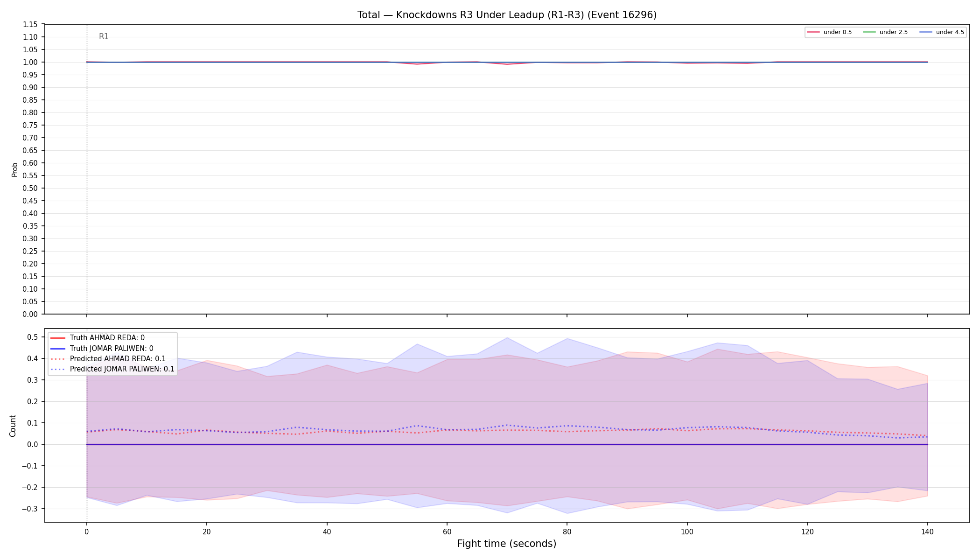Click 'Predicted AHMAD REDA: 0.1' legend entry
This screenshot has height=560, width=980.
108,359
